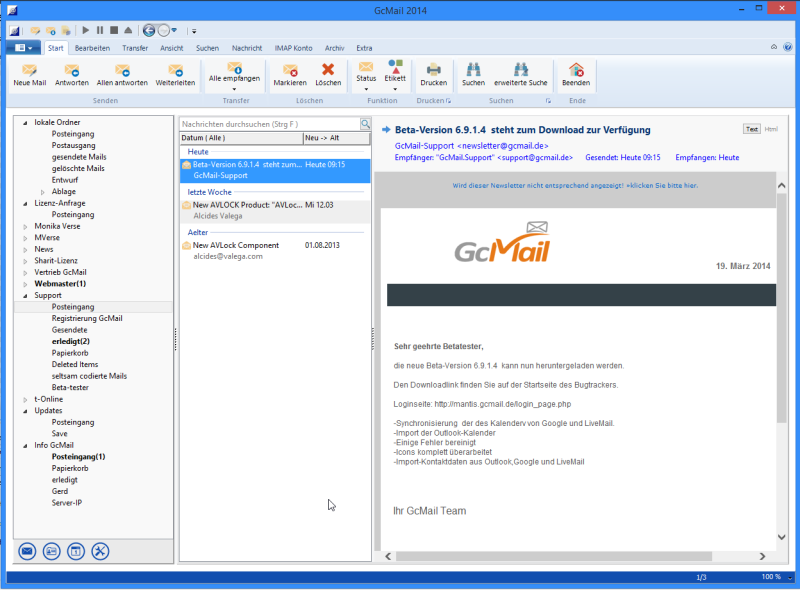Open contacts view icon at sidebar bottom

click(52, 551)
